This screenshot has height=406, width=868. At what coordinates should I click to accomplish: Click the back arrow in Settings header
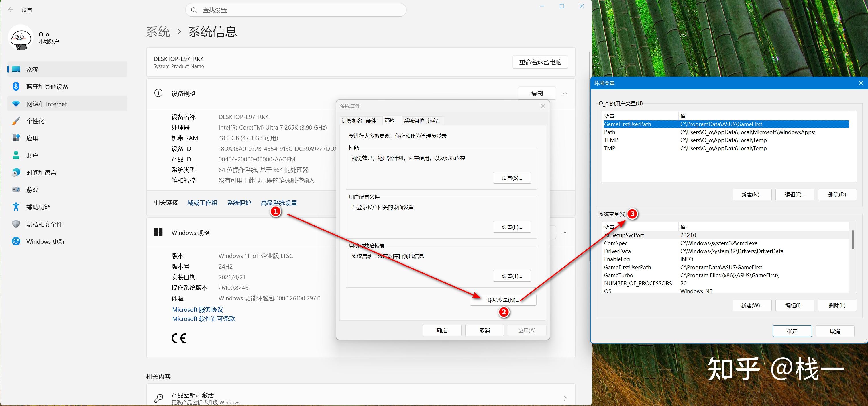[10, 10]
